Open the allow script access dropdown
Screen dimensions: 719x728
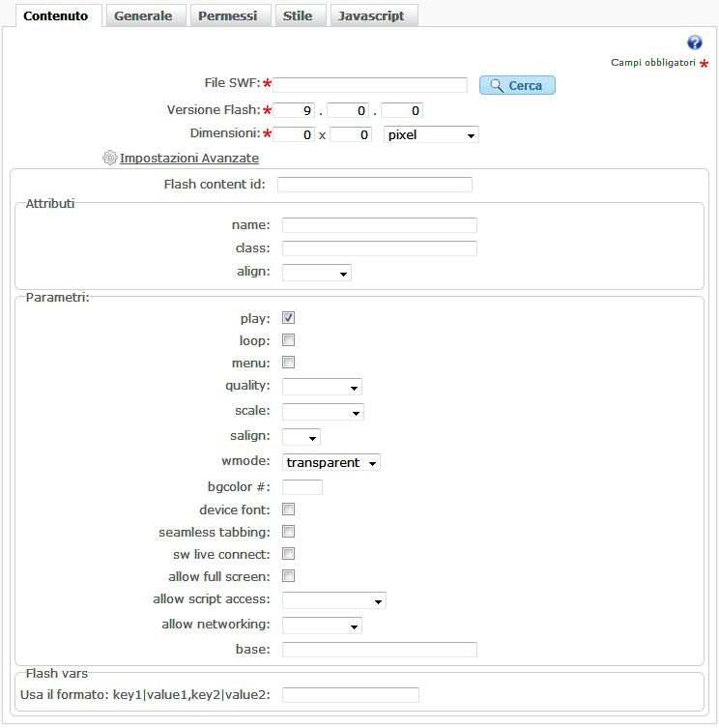click(x=334, y=600)
